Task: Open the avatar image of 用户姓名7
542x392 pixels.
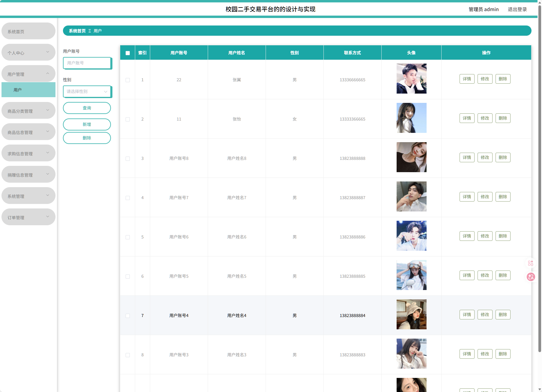Action: coord(412,196)
